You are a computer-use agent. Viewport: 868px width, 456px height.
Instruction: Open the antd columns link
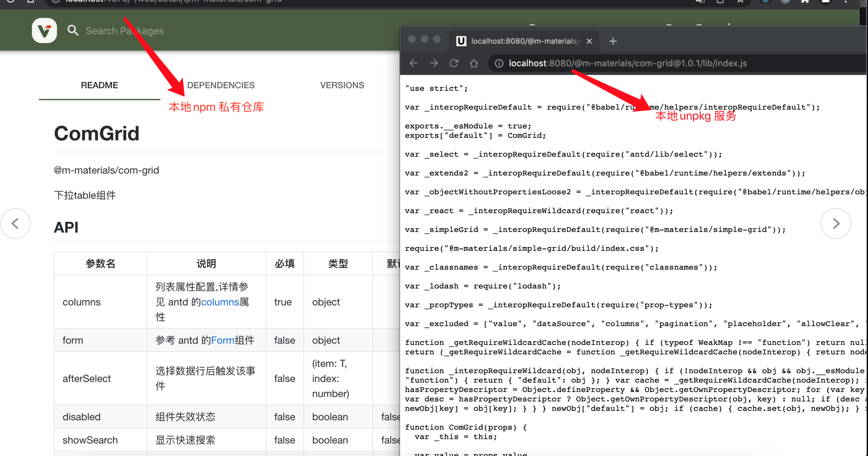[220, 302]
